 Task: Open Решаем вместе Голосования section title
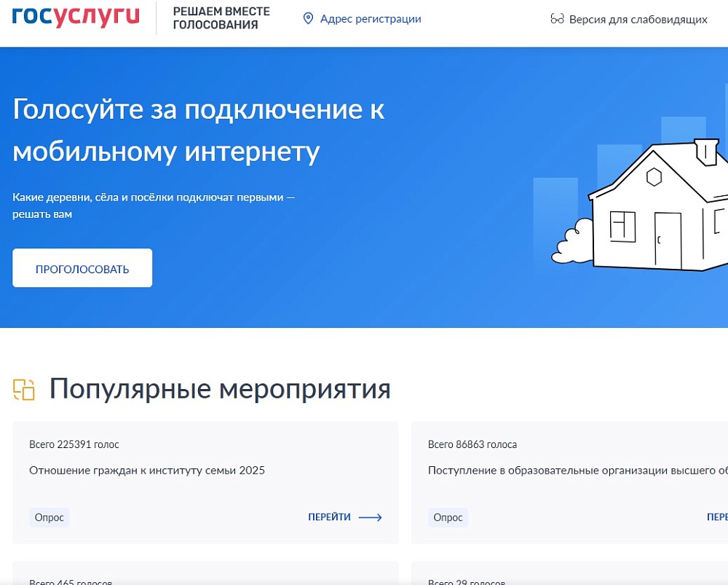pos(221,18)
